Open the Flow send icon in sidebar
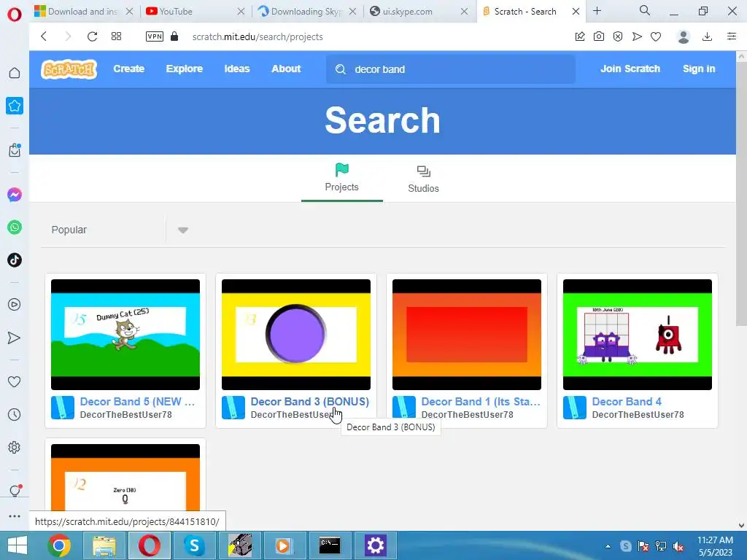Image resolution: width=747 pixels, height=560 pixels. [15, 338]
